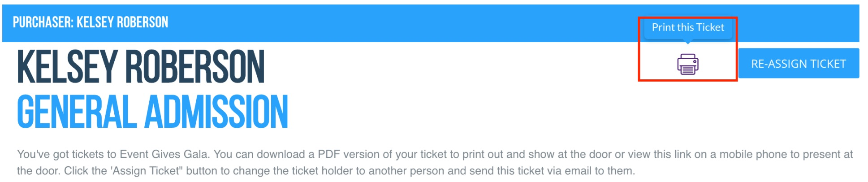Click the RE-ASSIGN TICKET button
The width and height of the screenshot is (868, 182).
coord(799,64)
